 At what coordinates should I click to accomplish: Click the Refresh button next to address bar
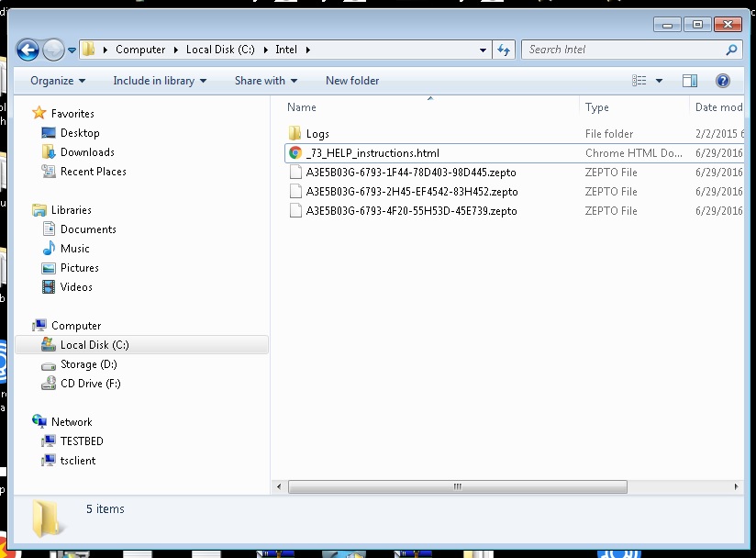pyautogui.click(x=504, y=50)
